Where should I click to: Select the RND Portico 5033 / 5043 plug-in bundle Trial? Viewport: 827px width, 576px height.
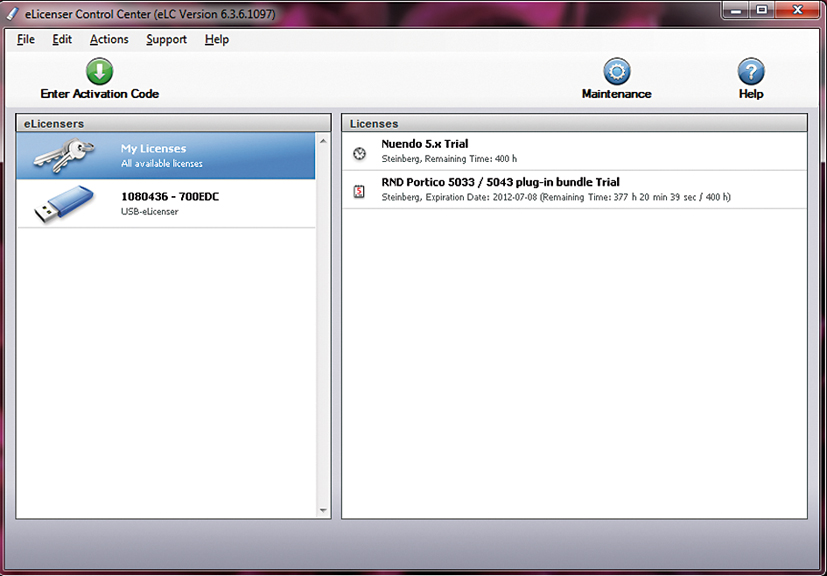click(574, 190)
